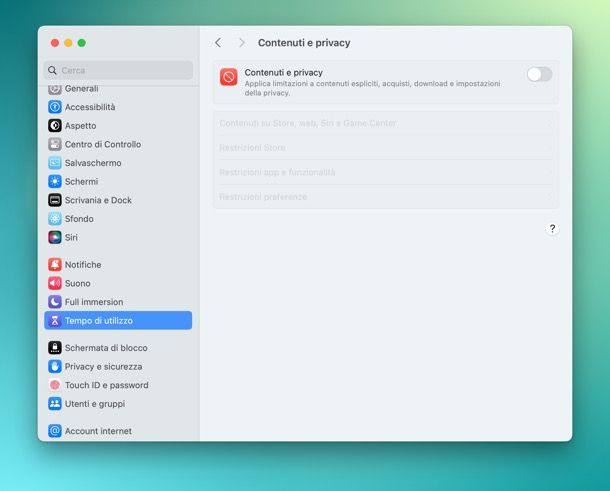Open Privacy e sicurezza settings

[118, 366]
